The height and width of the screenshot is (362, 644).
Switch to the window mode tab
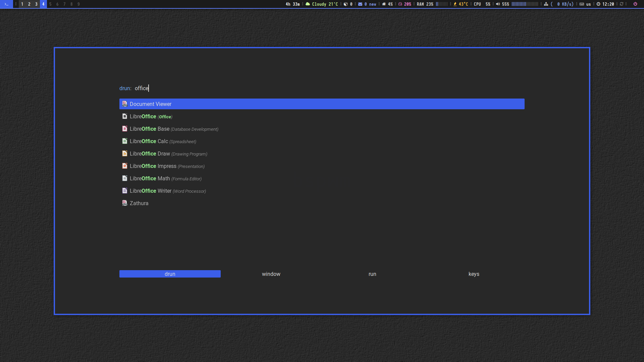click(271, 274)
